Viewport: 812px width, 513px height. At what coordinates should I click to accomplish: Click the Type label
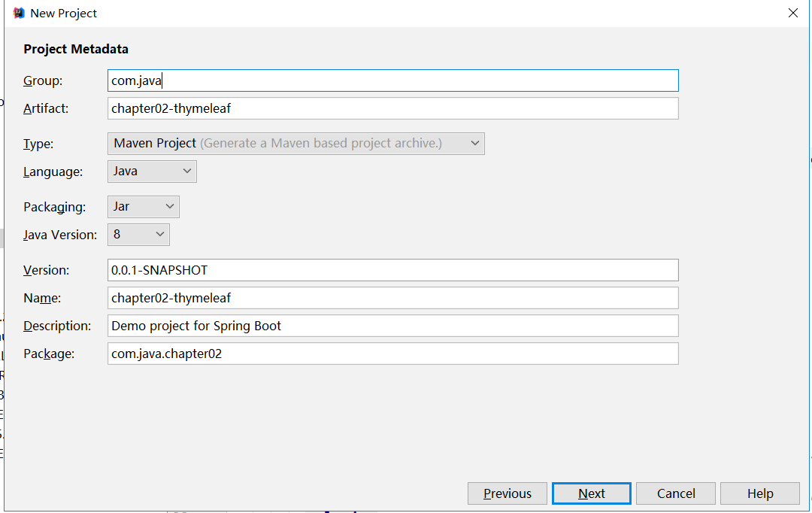pos(38,144)
